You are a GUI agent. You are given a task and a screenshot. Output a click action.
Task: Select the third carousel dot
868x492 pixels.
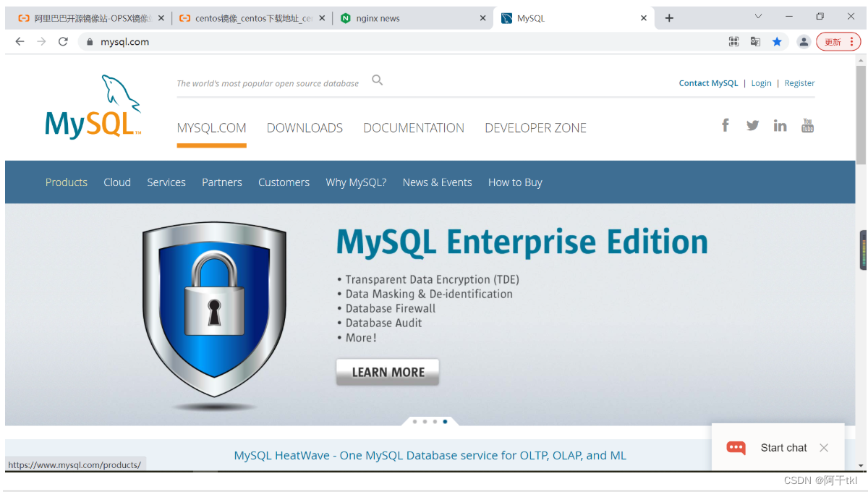point(435,421)
